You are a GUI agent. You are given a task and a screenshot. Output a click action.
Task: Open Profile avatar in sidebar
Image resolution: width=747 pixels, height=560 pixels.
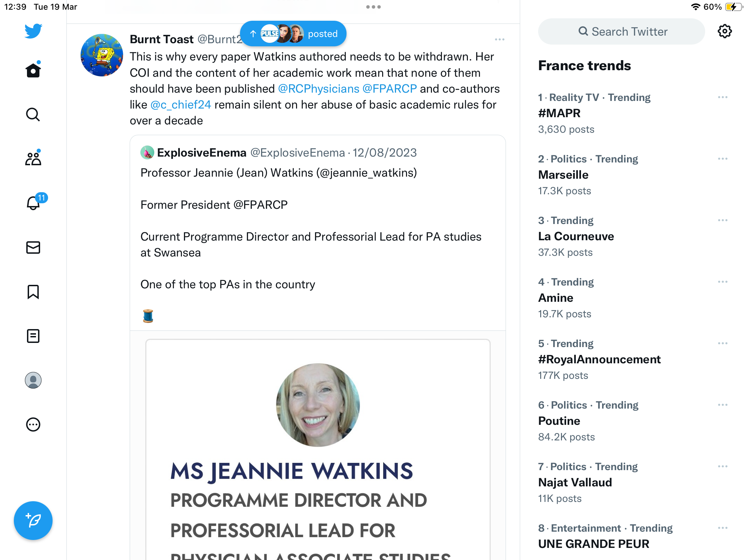coord(33,380)
